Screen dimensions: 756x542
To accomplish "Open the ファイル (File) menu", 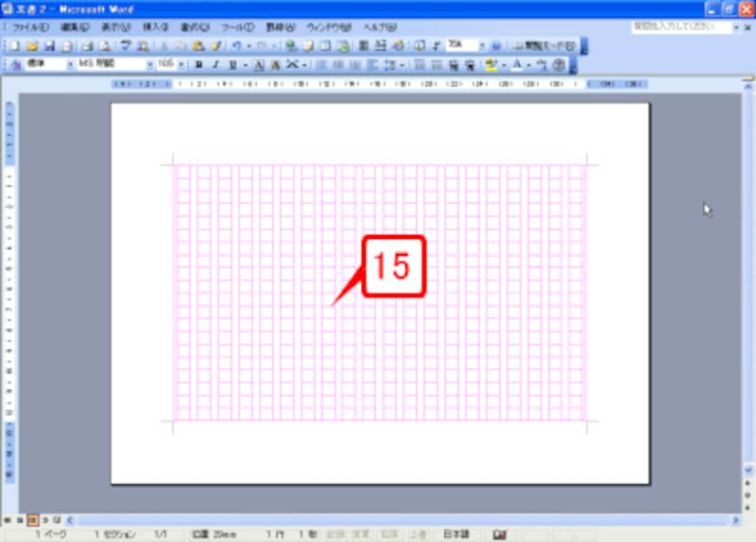I will [x=30, y=27].
